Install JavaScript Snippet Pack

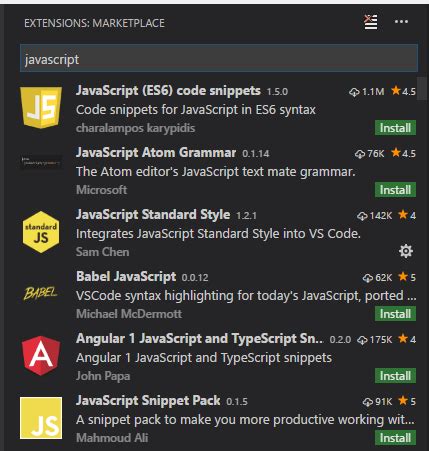[395, 438]
